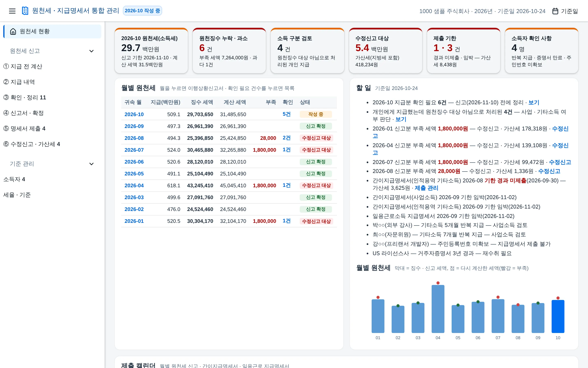The image size is (588, 368).
Task: Open month 2026-01 in the table
Action: click(134, 221)
